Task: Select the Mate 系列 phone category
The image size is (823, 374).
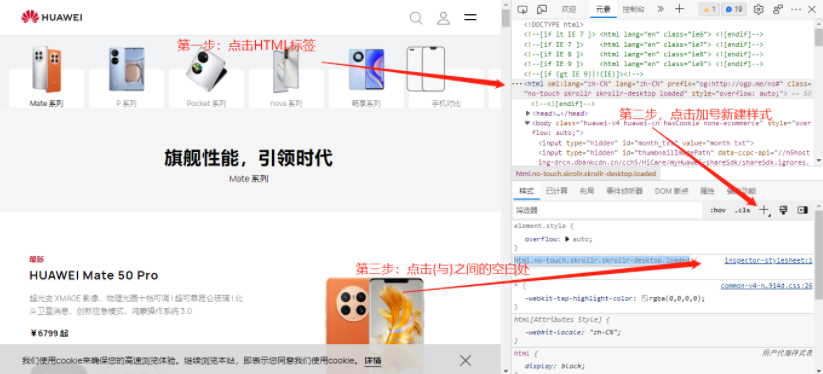Action: (x=46, y=77)
